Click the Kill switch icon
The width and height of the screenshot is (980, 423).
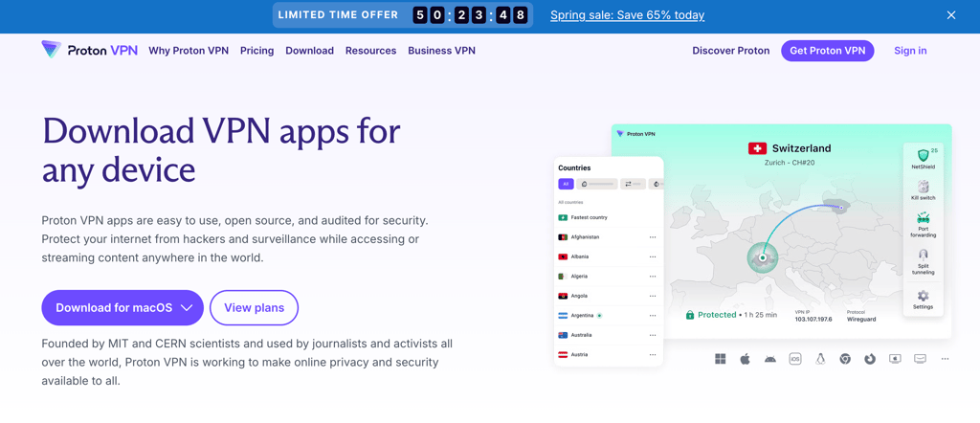[x=924, y=187]
